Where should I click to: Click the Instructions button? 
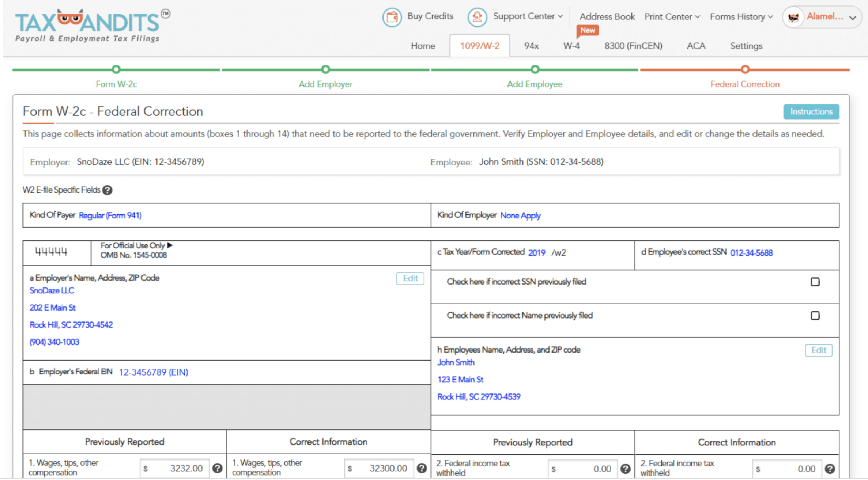point(811,112)
